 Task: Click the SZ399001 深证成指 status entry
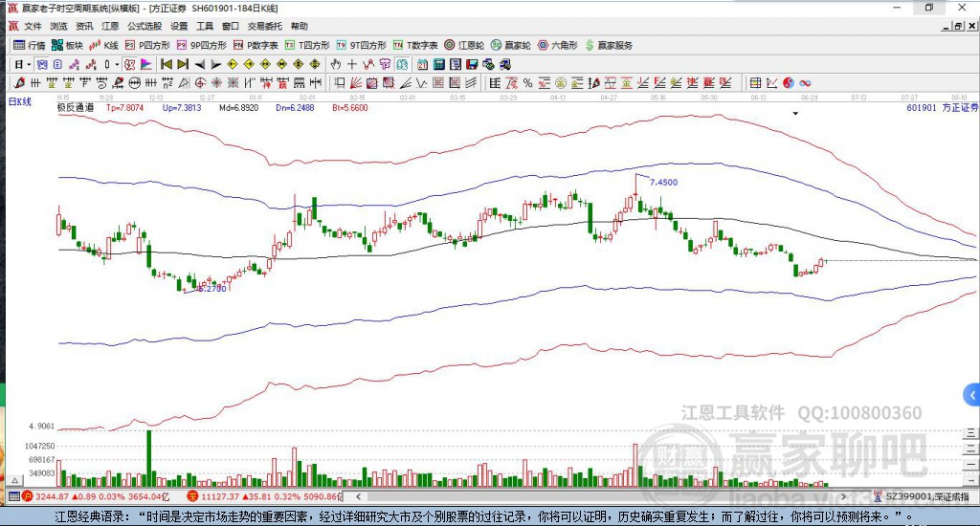click(922, 496)
